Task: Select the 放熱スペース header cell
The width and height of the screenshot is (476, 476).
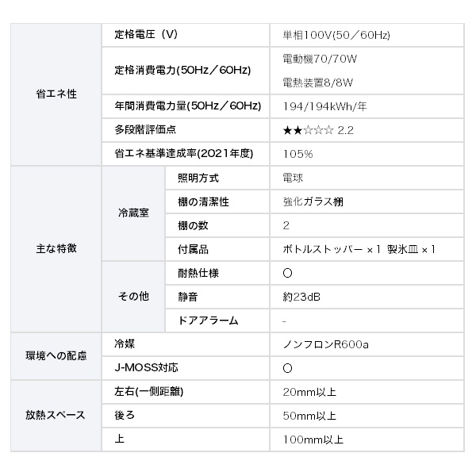Action: pos(56,415)
